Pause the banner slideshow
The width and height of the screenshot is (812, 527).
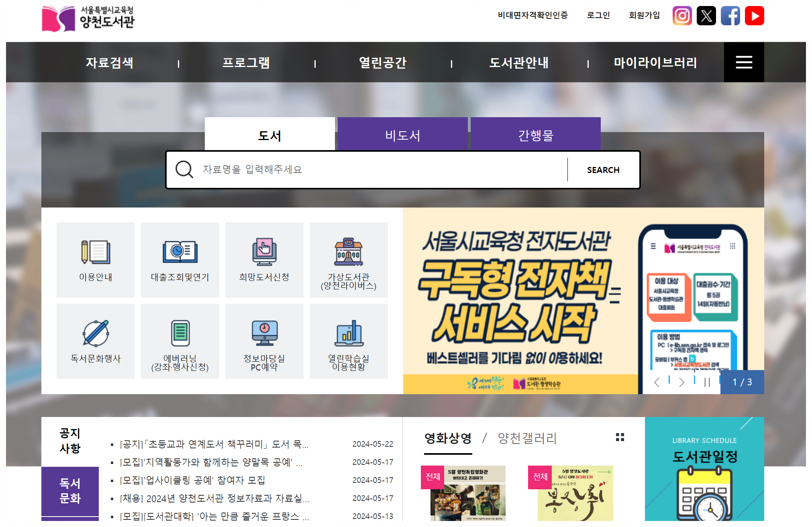[x=707, y=383]
